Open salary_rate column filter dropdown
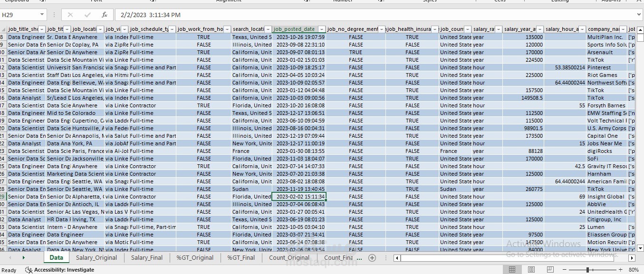Screen dimensions: 644x274 click(x=498, y=29)
